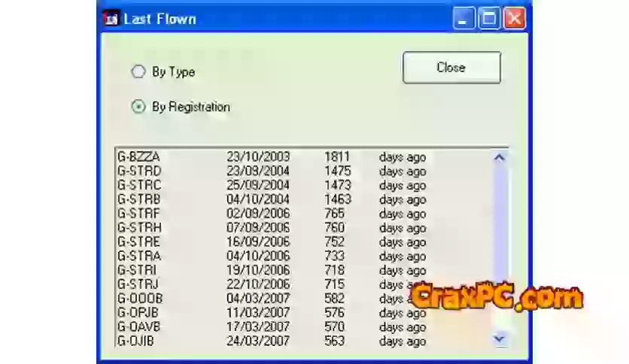Click the 733 days value
The width and height of the screenshot is (629, 364).
(x=335, y=256)
